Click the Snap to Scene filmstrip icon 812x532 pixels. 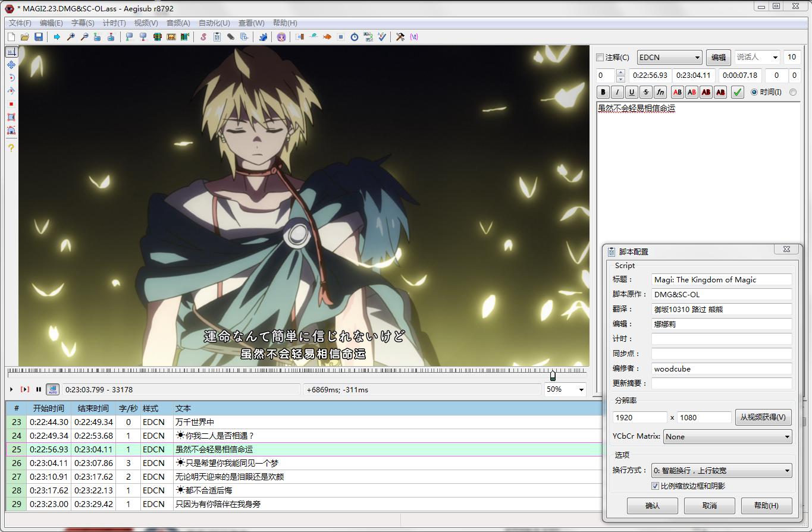click(171, 37)
